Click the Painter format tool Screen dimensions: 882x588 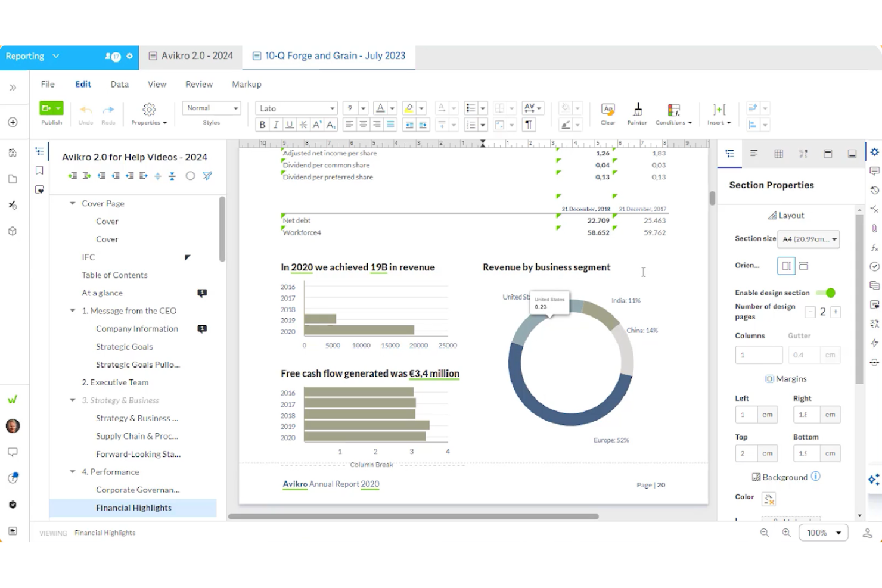pyautogui.click(x=636, y=113)
